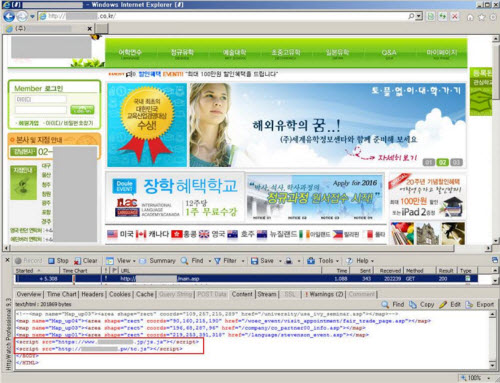Screen dimensions: 500x383
Task: Click the Refresh page icon
Action: tap(443, 16)
